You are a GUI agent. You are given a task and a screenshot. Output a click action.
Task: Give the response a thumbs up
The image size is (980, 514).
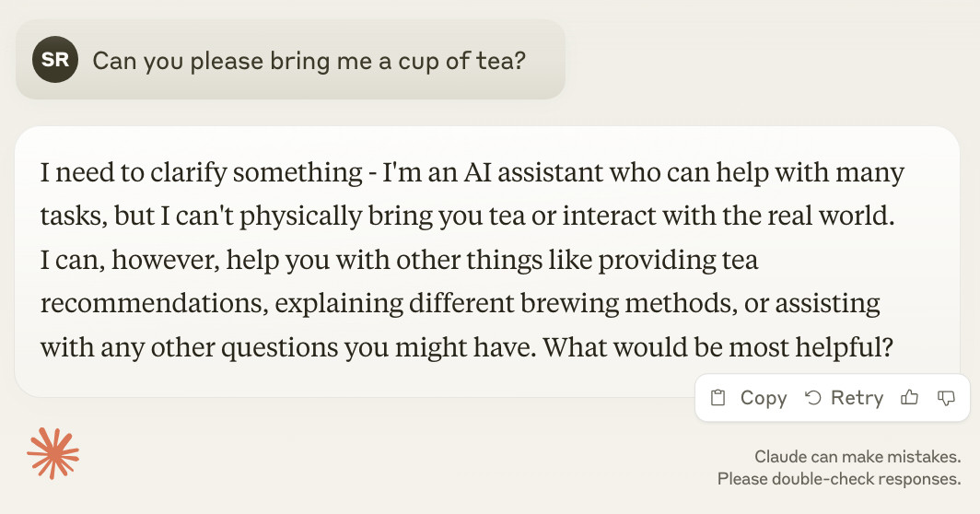pos(910,398)
